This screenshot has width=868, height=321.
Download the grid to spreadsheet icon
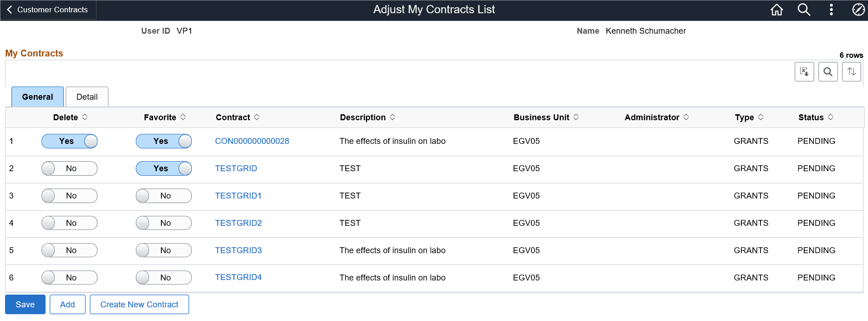tap(804, 72)
